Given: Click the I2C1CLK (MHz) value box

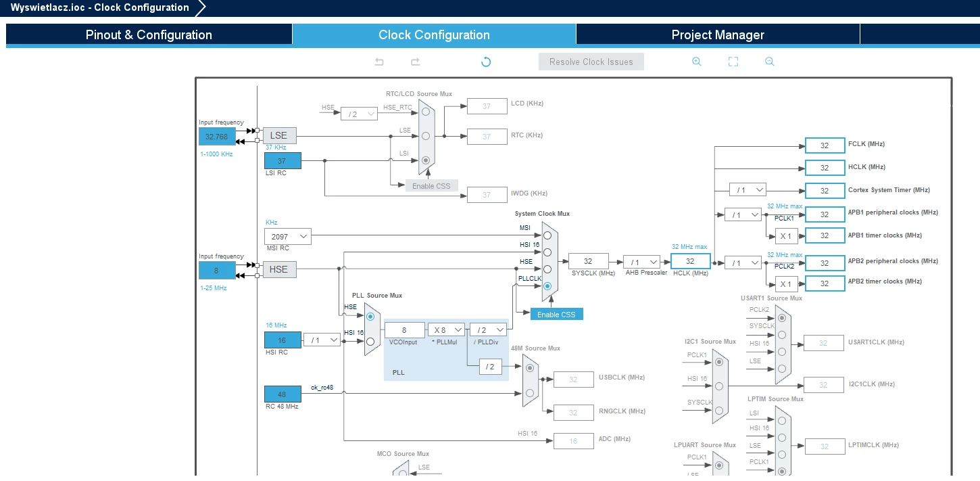Looking at the screenshot, I should 823,385.
